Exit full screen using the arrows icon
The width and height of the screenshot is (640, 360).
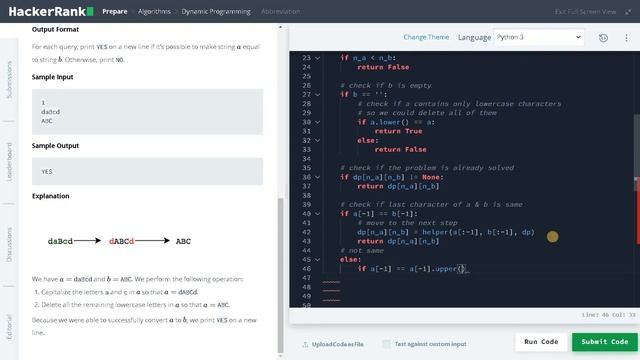(x=628, y=12)
